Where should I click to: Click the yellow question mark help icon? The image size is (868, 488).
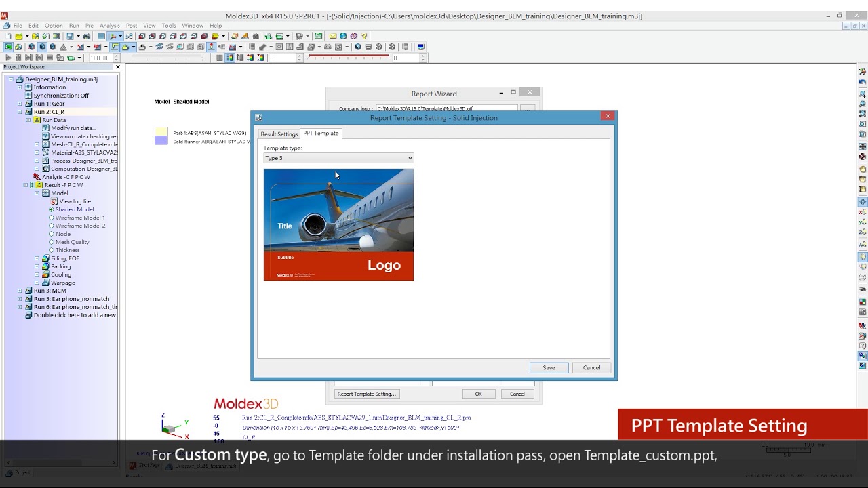tap(364, 36)
